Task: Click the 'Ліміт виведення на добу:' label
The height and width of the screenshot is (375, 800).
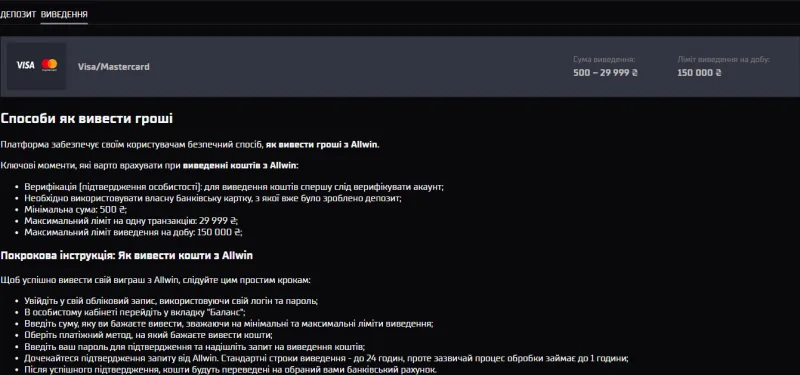Action: click(x=723, y=60)
